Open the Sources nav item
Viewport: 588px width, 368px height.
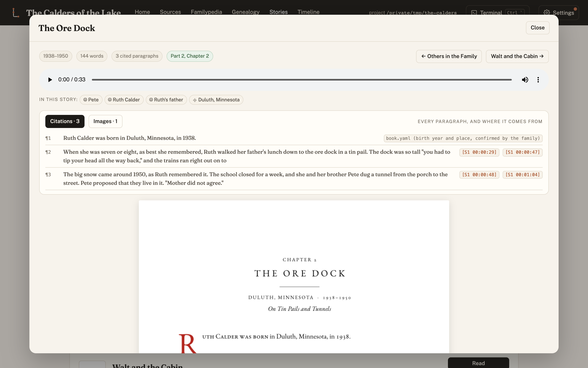point(170,12)
